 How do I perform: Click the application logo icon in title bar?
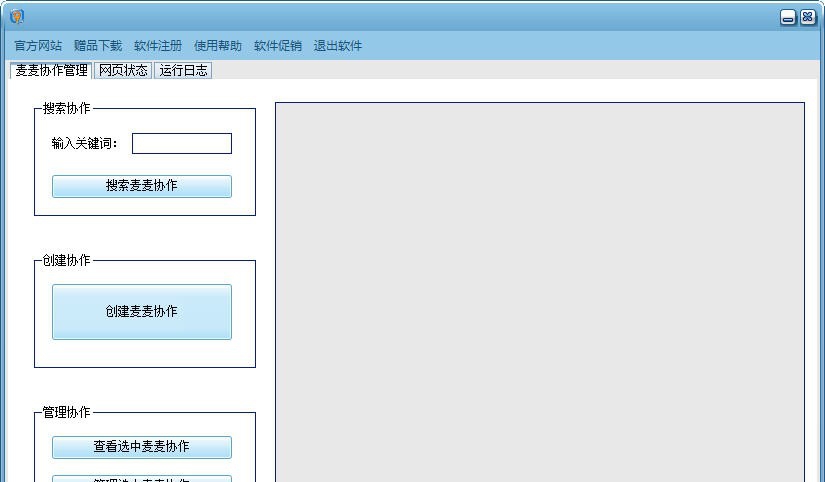[17, 16]
